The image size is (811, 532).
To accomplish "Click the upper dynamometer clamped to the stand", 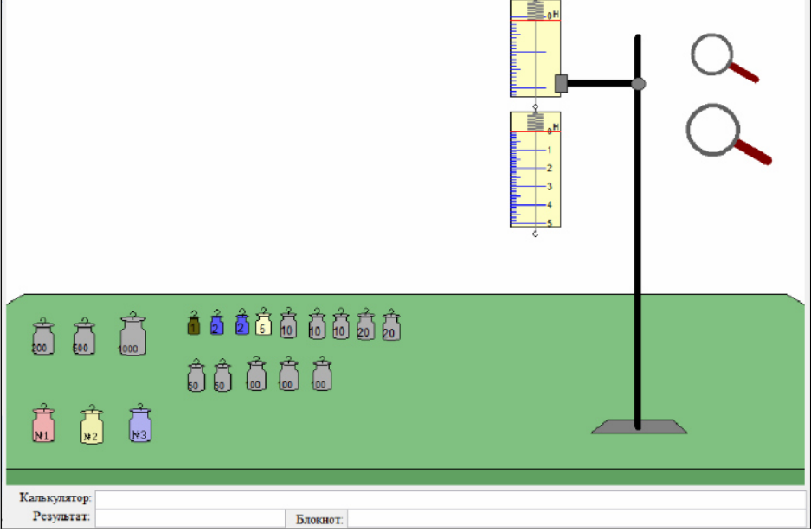I will click(x=535, y=48).
